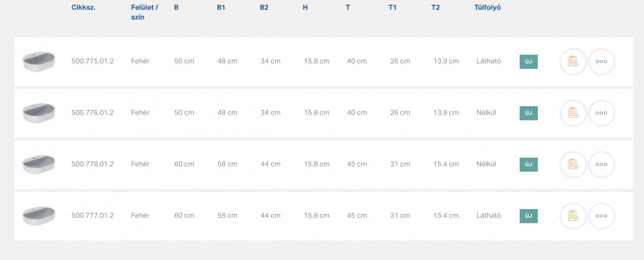Viewport: 644px width, 260px height.
Task: Open article number 500.775.01.2
Action: tap(92, 61)
